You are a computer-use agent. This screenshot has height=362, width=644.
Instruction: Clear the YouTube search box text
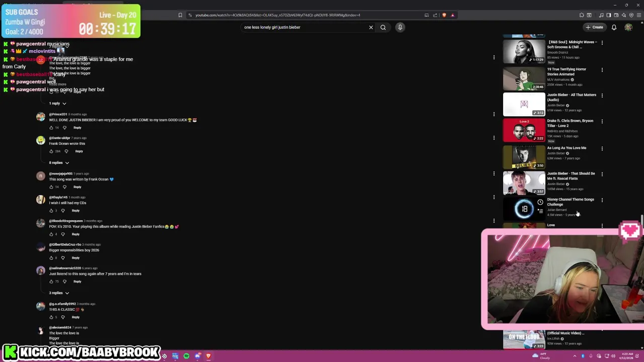[x=371, y=27]
